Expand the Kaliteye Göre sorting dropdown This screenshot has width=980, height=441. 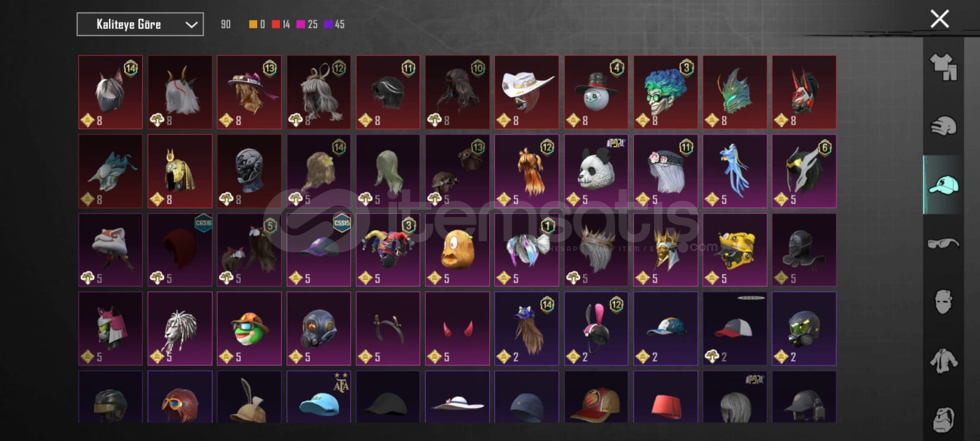coord(140,24)
